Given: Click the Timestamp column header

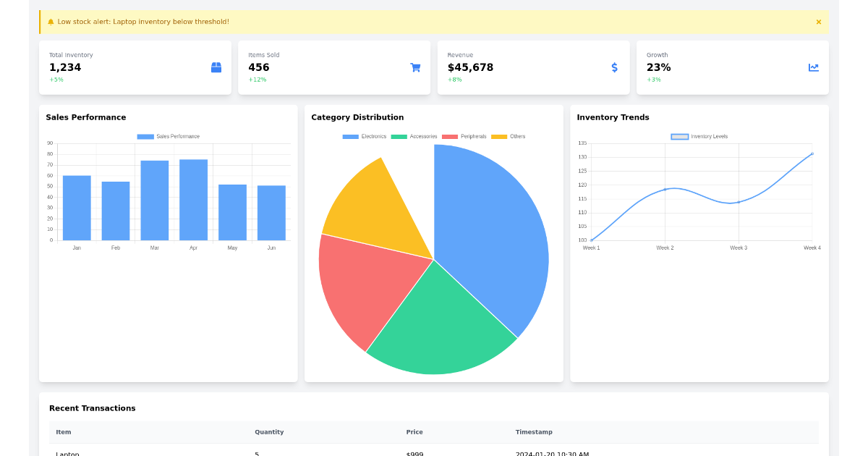Looking at the screenshot, I should click(x=534, y=432).
